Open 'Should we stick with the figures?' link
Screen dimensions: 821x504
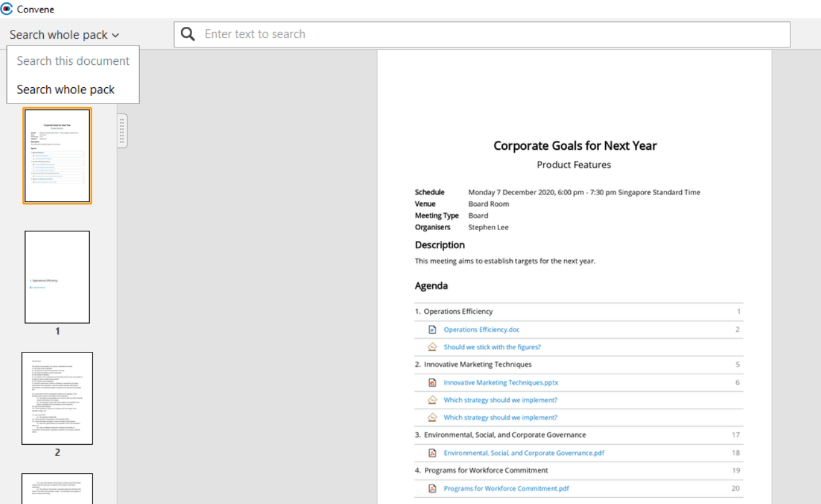coord(492,347)
